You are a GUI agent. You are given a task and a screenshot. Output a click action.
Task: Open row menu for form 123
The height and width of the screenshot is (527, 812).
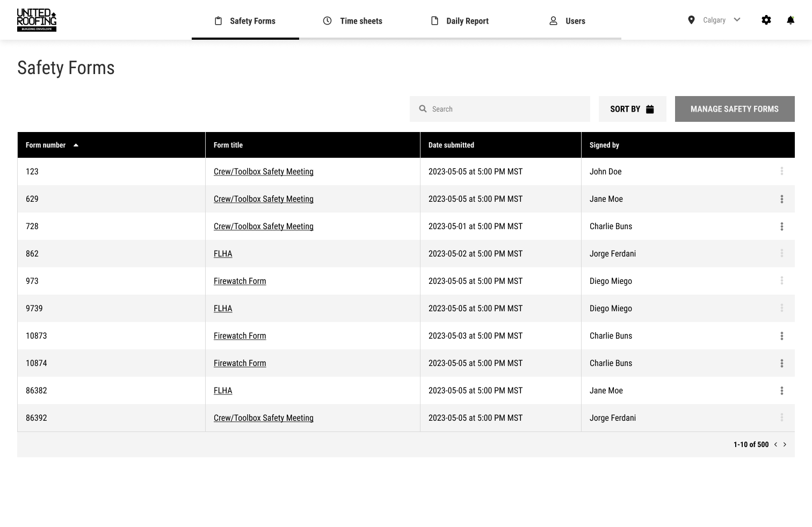point(782,171)
